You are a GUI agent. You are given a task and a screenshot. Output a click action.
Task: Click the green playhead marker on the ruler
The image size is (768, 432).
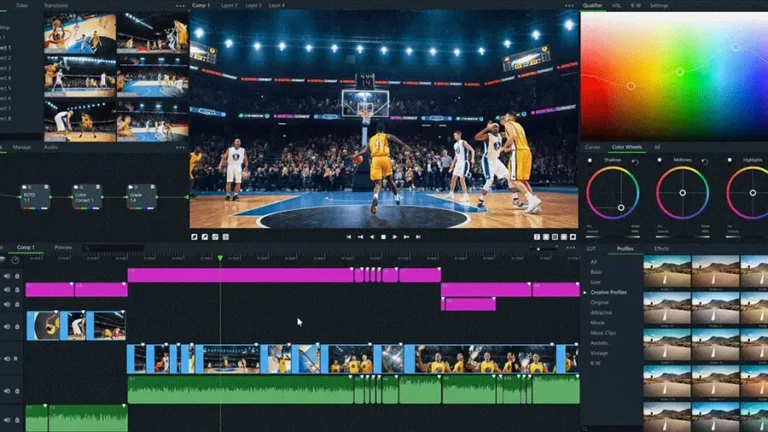point(220,258)
